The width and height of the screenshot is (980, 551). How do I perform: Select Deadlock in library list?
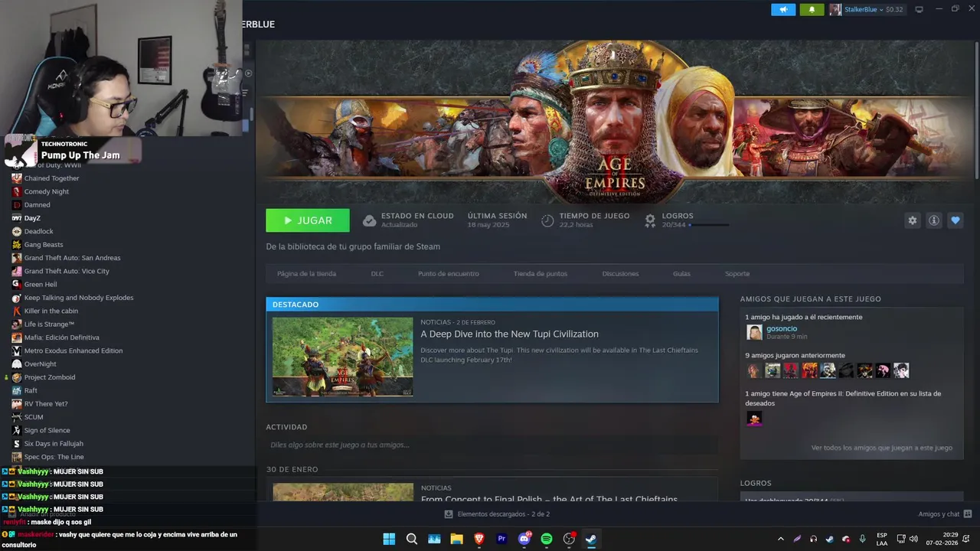tap(38, 231)
